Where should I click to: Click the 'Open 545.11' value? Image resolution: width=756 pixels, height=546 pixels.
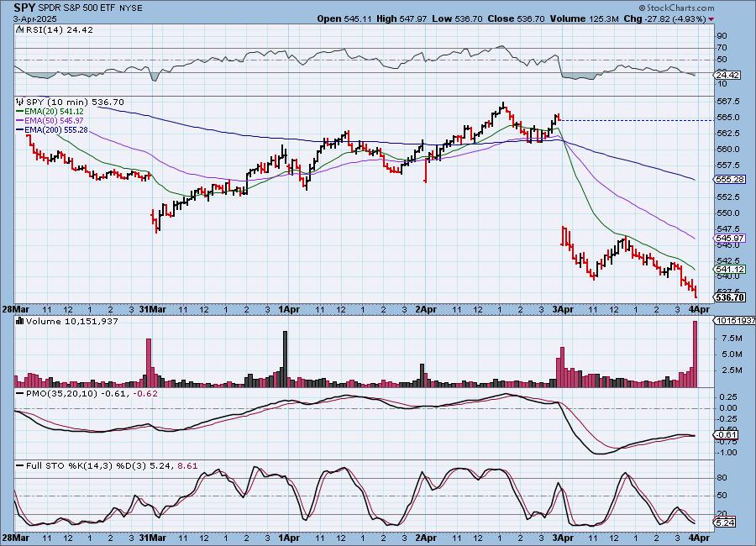click(344, 18)
